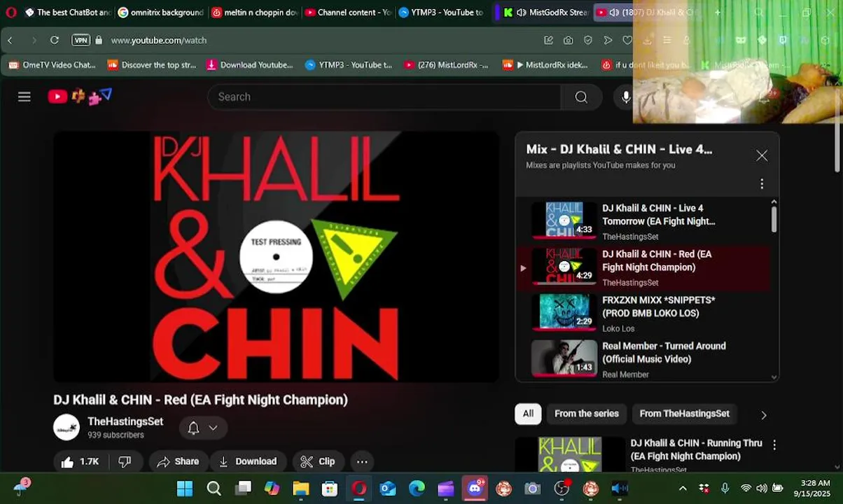Open (276) MistLordRx bookmark
Screen dimensions: 843x504
(446, 65)
